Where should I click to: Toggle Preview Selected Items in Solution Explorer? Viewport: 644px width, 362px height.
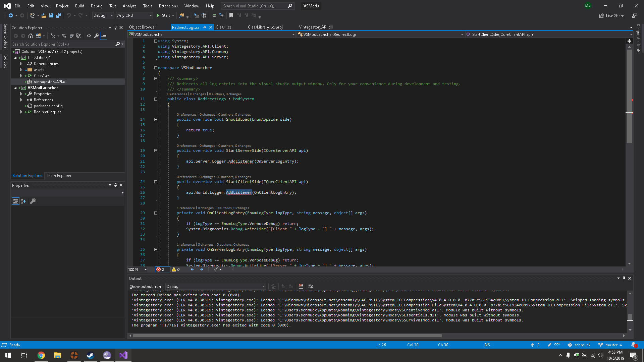[104, 36]
